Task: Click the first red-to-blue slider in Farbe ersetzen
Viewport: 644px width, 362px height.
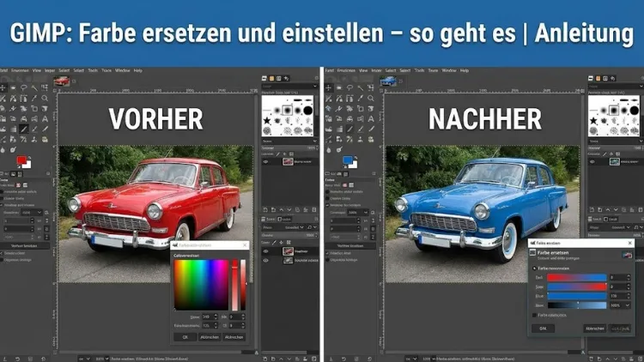Action: [x=577, y=277]
